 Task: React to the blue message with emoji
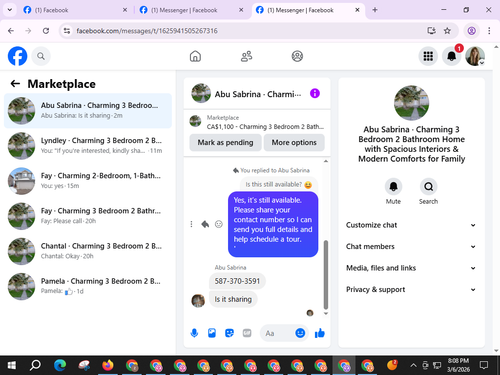[219, 224]
